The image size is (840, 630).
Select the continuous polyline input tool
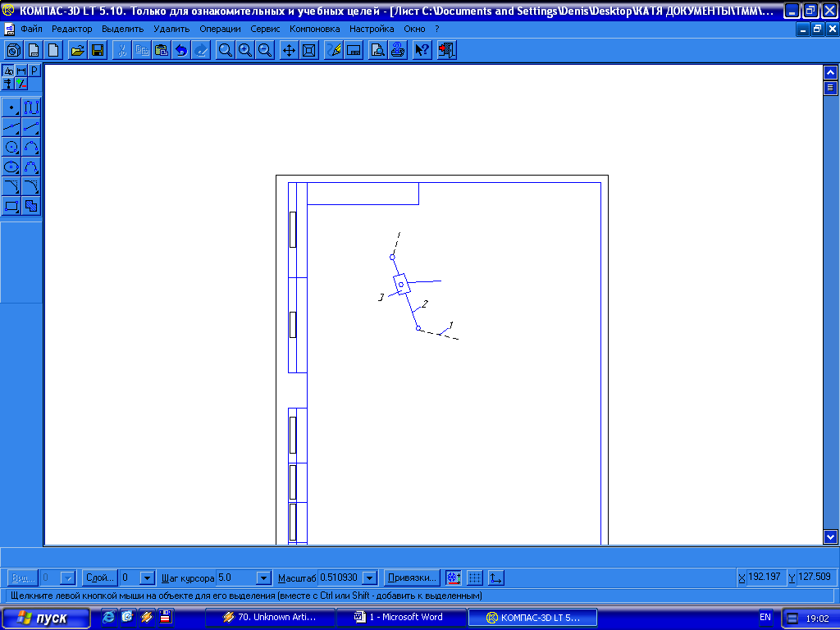point(31,107)
